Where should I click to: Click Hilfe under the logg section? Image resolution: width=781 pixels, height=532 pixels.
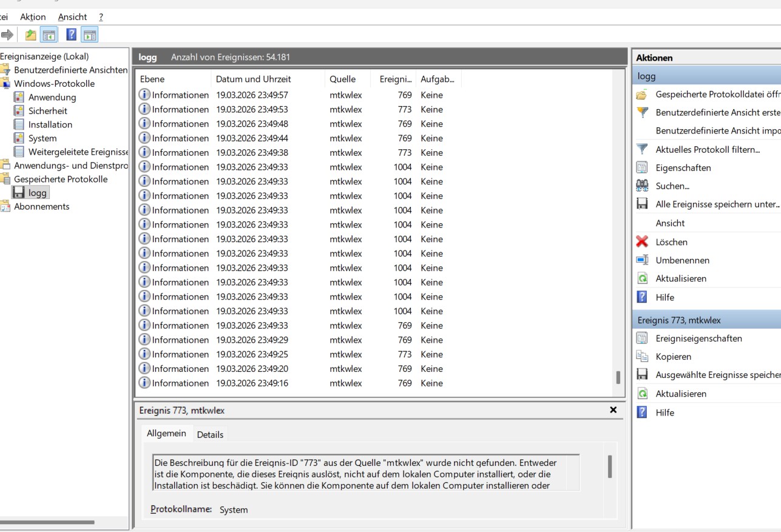665,298
